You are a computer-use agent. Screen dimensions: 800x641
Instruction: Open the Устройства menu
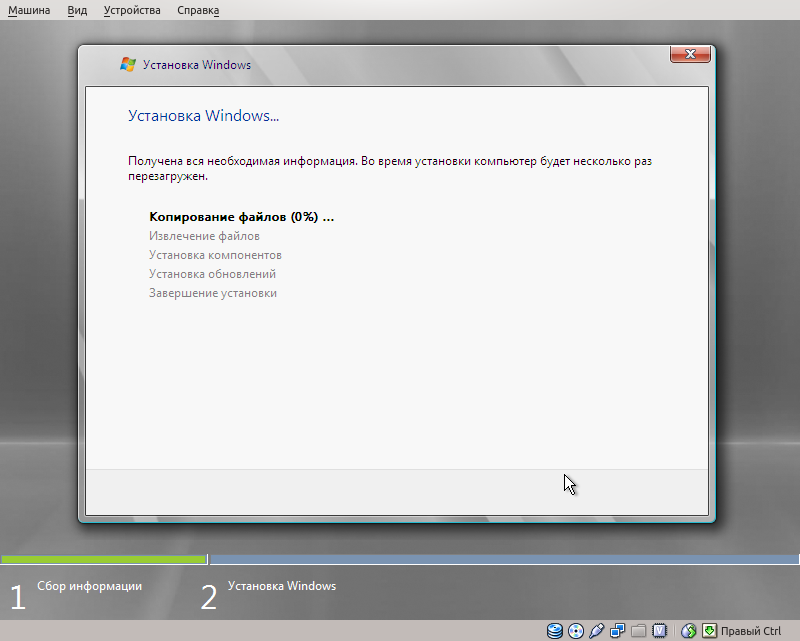tap(132, 10)
